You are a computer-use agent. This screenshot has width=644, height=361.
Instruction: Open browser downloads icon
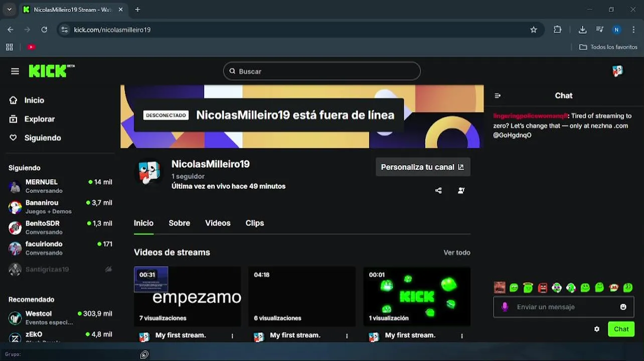pyautogui.click(x=582, y=30)
